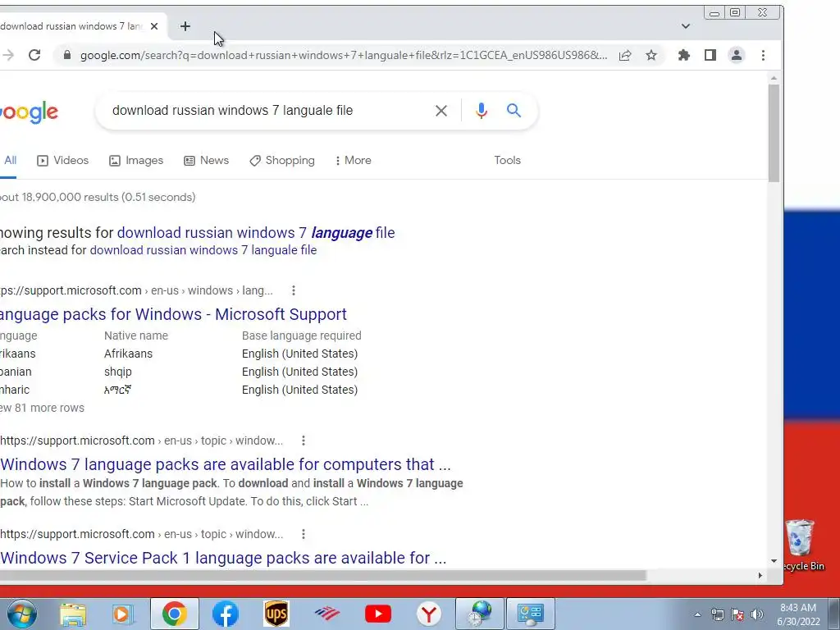Toggle the Chrome side panel icon
Image resolution: width=840 pixels, height=630 pixels.
(x=710, y=55)
